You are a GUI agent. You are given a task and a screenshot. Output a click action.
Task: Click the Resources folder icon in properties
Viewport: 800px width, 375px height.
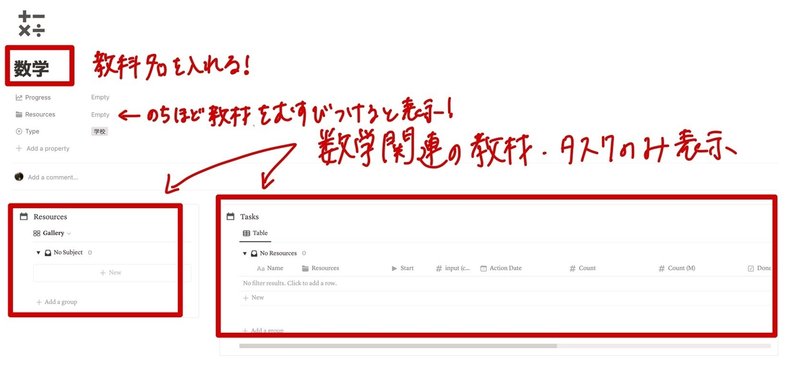tap(19, 114)
